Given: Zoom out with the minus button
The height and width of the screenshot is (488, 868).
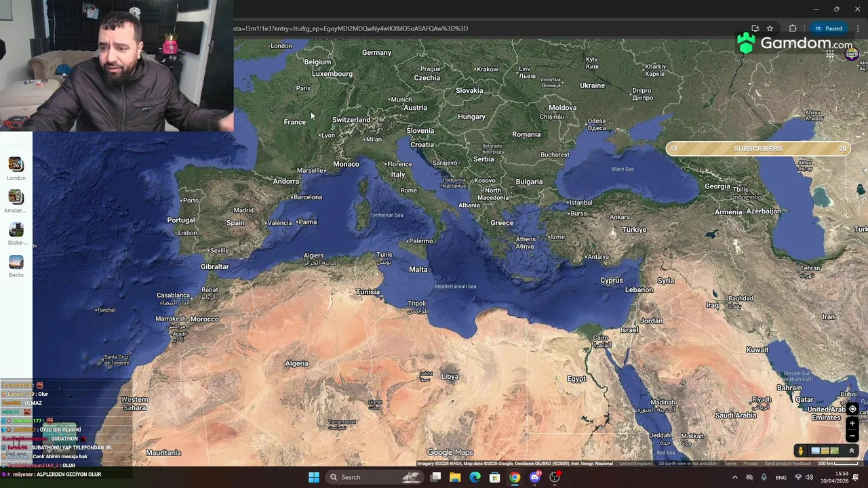Looking at the screenshot, I should click(852, 436).
